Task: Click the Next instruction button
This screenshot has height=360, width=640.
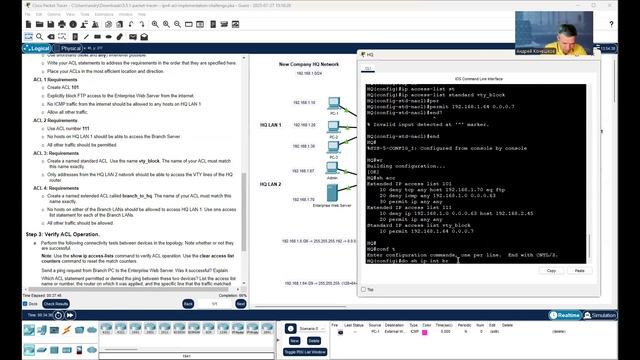Action: [241, 304]
